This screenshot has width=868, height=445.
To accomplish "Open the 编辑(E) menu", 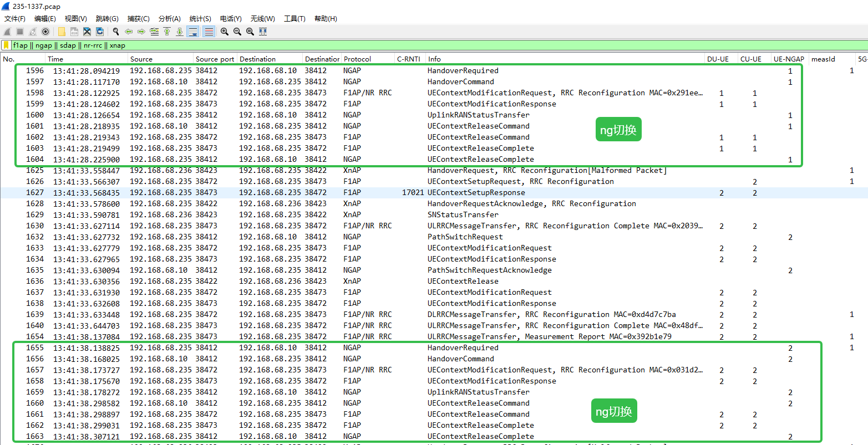I will tap(45, 19).
